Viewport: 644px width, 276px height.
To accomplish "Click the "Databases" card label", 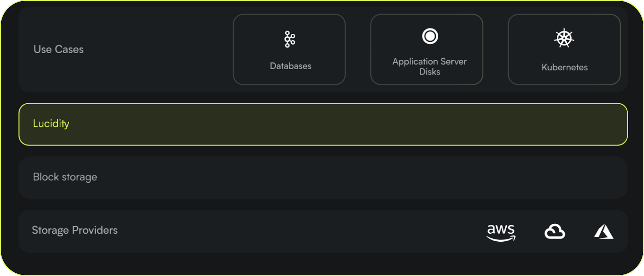I will tap(291, 66).
